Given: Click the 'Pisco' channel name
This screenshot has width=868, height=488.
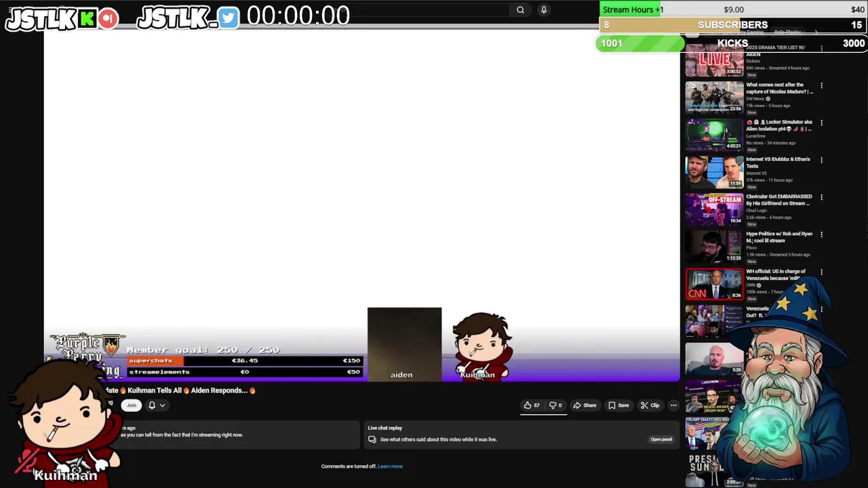Looking at the screenshot, I should tap(750, 248).
